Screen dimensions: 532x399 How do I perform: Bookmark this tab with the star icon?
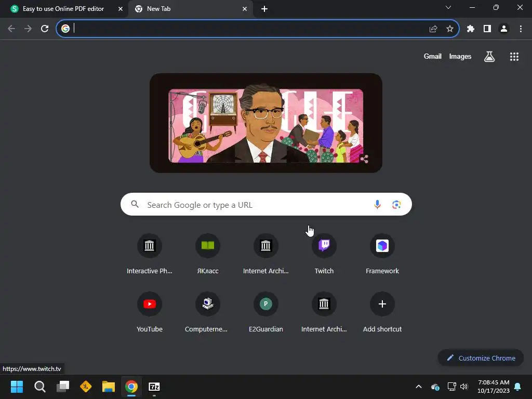(450, 29)
